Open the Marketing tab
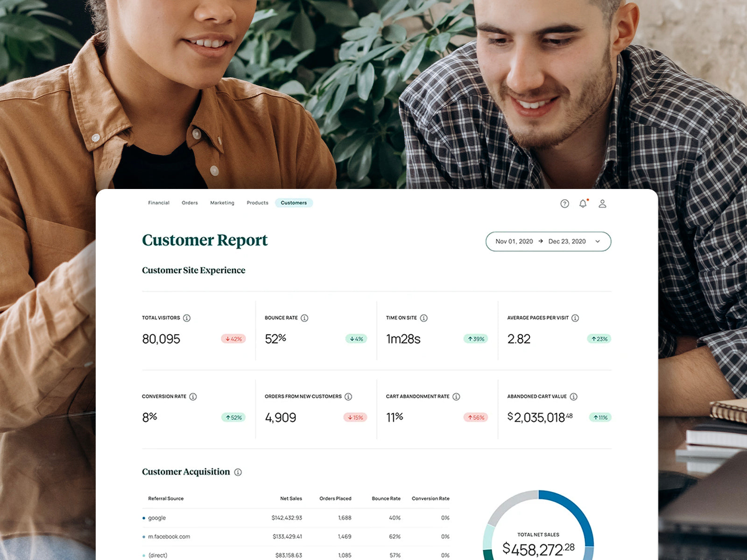 (x=222, y=203)
